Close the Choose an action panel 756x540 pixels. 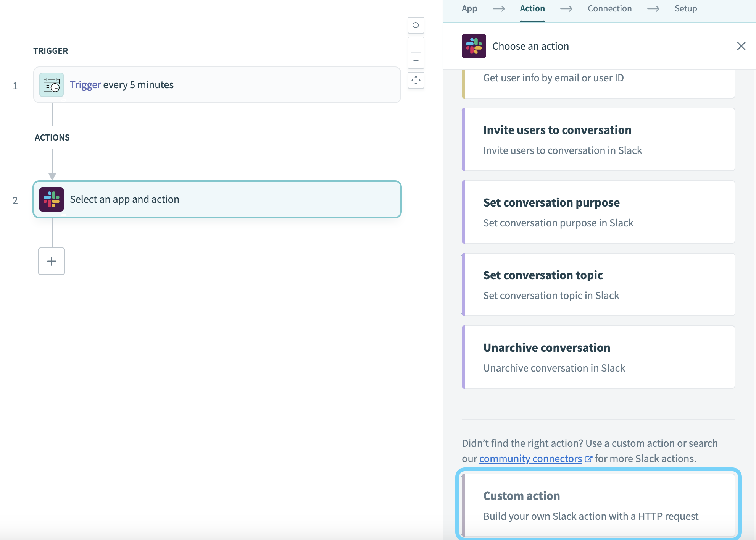pyautogui.click(x=741, y=46)
